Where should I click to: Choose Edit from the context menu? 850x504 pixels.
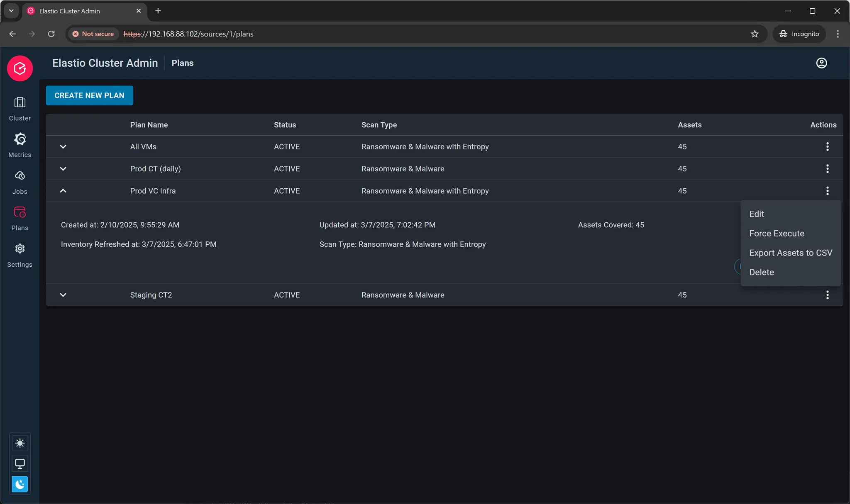791,214
